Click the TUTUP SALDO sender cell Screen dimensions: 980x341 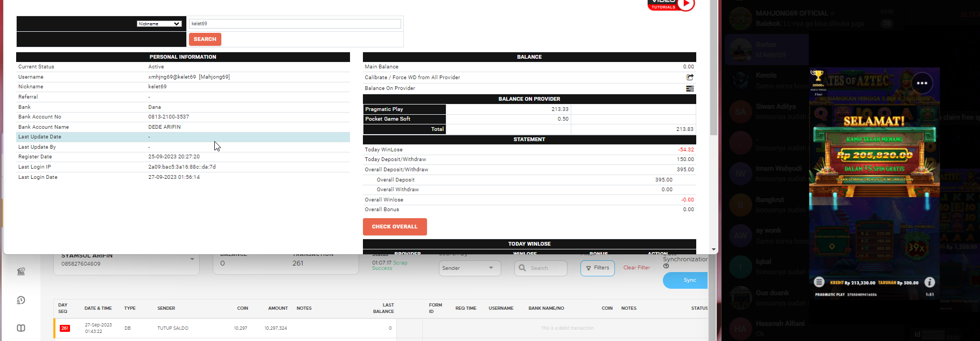(x=173, y=328)
